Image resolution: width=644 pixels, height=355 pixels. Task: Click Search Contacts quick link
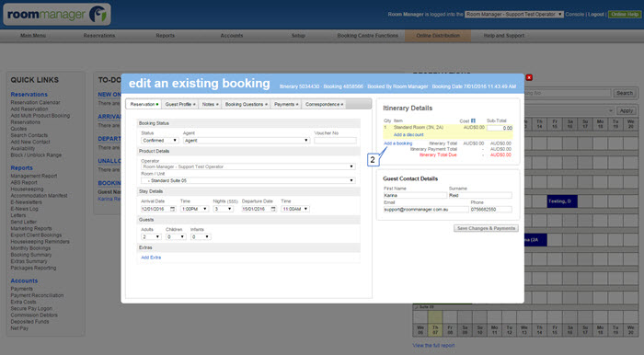point(29,135)
